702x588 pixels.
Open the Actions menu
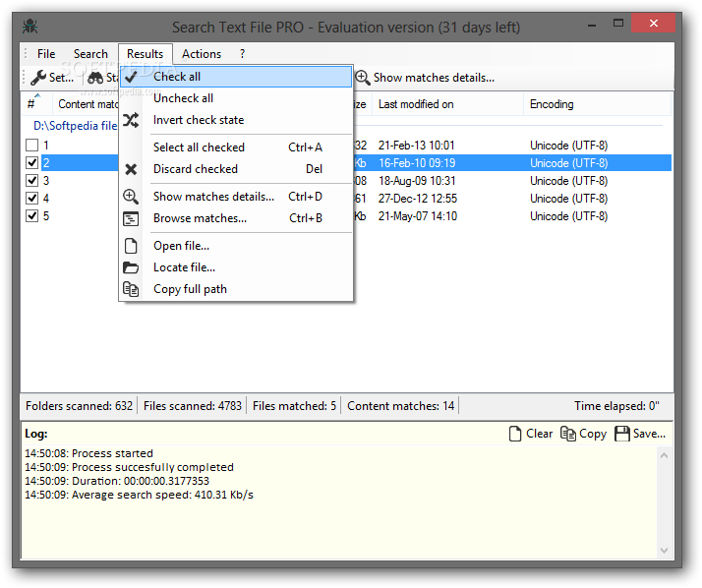pos(202,54)
